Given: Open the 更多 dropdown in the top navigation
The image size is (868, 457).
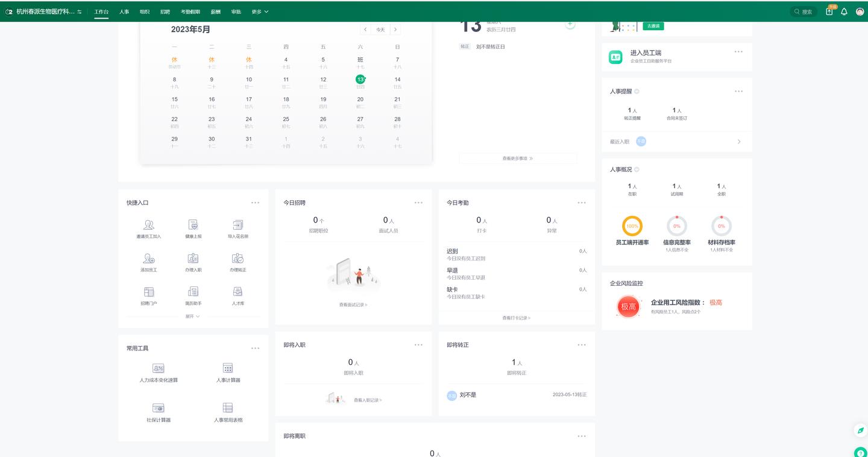Looking at the screenshot, I should 260,11.
